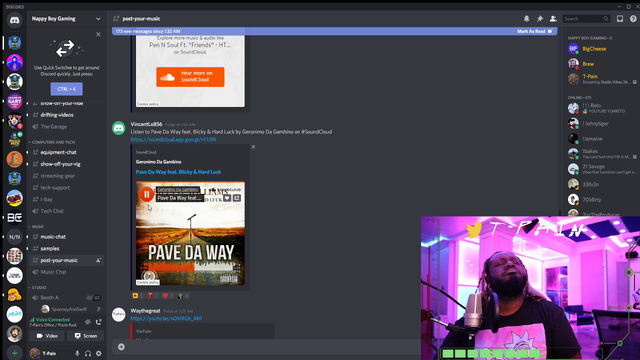This screenshot has width=640, height=360.
Task: Click attach file plus icon
Action: pos(121,347)
